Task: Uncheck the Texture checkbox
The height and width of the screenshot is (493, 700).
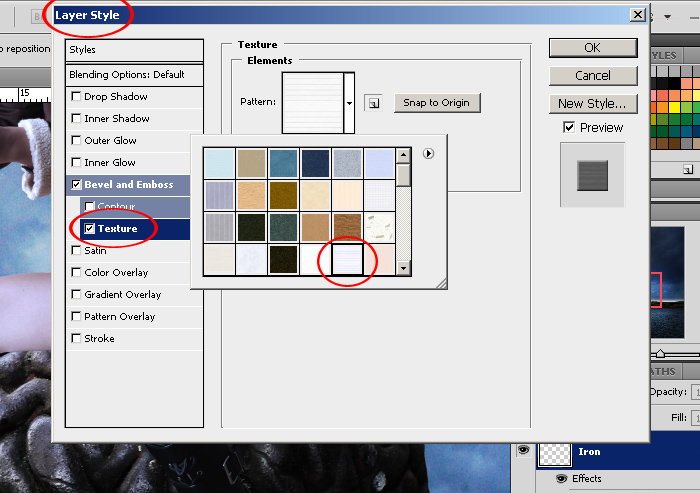Action: click(x=90, y=229)
